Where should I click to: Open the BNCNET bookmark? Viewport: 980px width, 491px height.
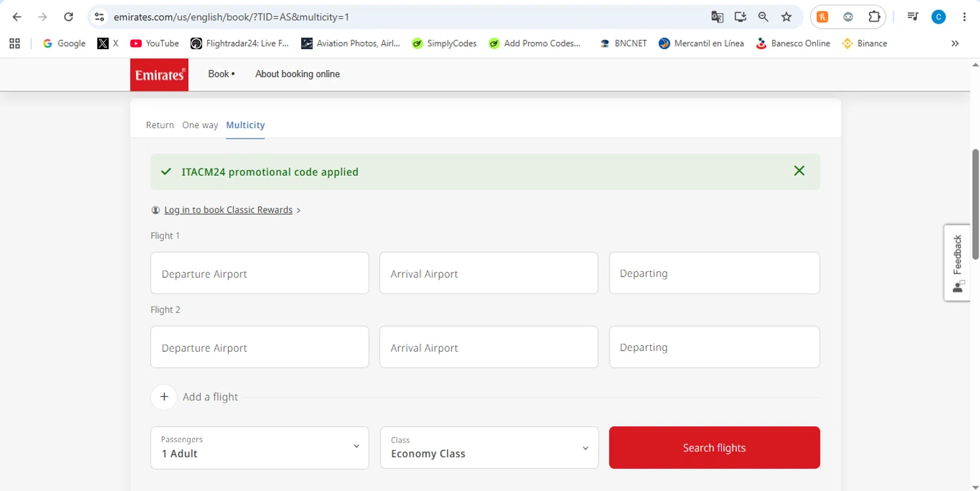tap(623, 43)
